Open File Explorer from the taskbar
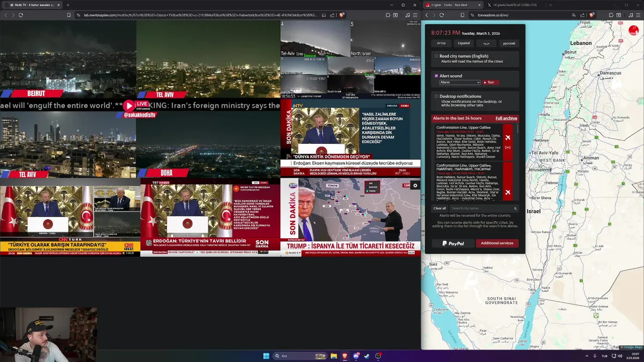 (334, 356)
